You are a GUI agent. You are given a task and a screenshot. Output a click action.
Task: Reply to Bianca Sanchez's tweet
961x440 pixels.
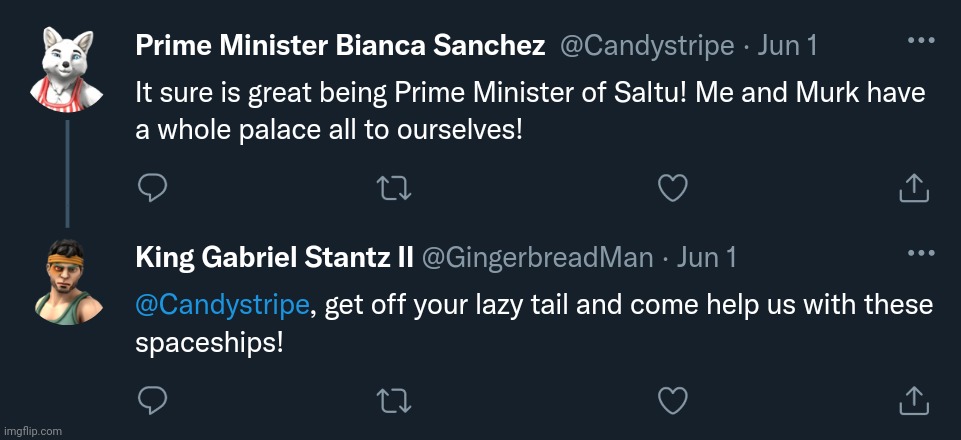click(151, 186)
